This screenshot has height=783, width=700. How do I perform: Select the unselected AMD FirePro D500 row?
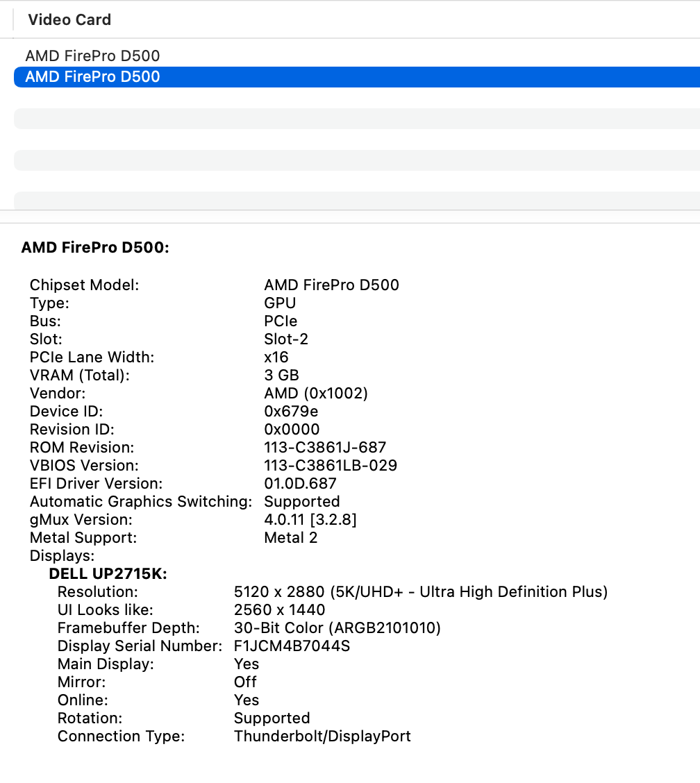[x=357, y=56]
